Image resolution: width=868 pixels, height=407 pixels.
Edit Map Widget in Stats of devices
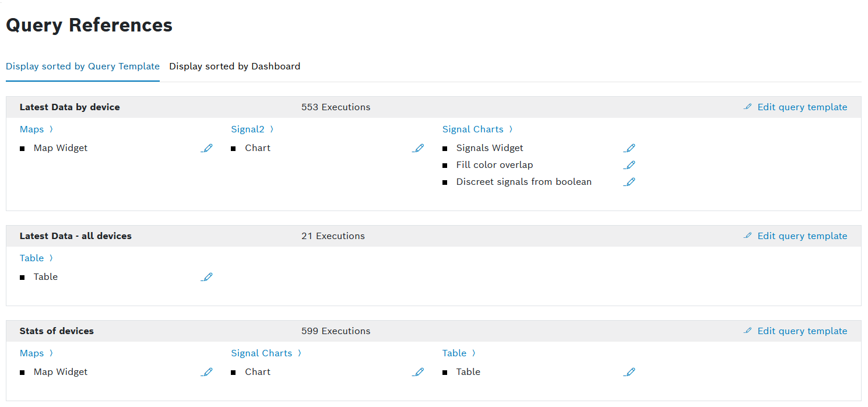pos(207,372)
